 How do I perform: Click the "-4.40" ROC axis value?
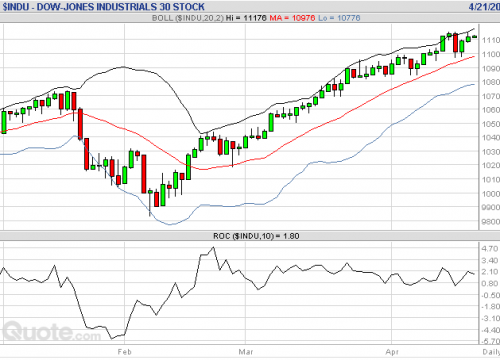coord(490,330)
